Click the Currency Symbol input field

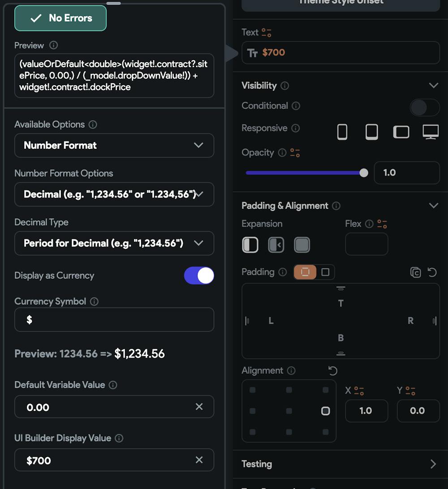click(114, 320)
